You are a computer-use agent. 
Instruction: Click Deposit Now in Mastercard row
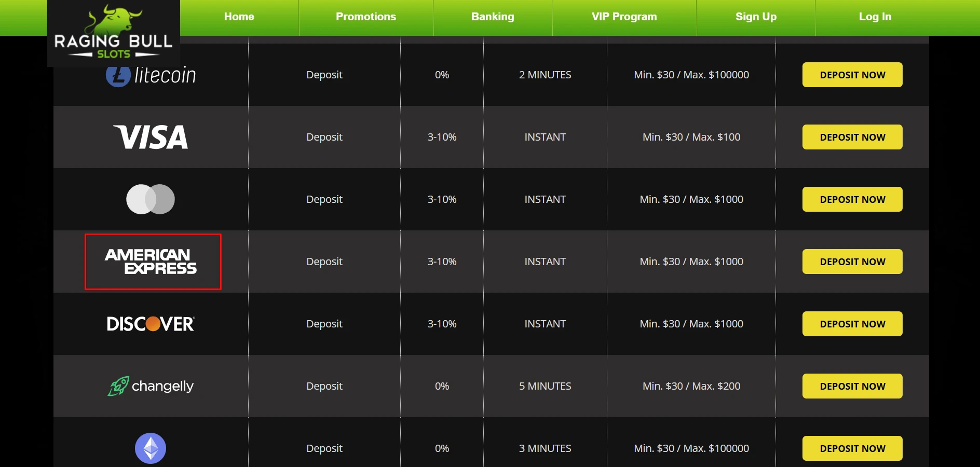click(852, 199)
